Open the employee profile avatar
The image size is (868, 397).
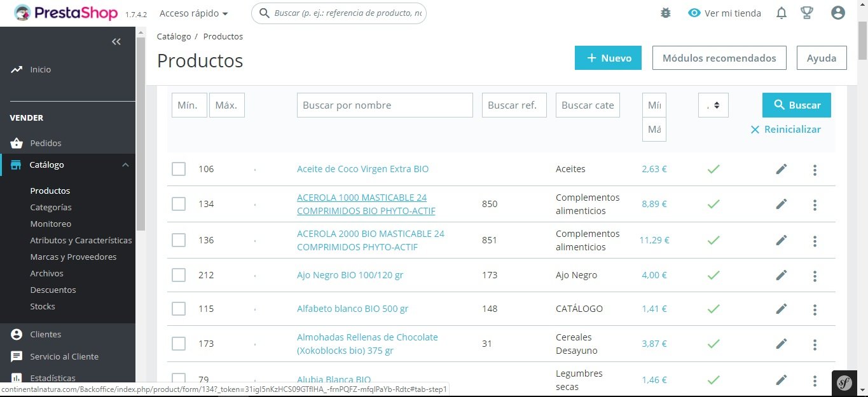coord(838,13)
